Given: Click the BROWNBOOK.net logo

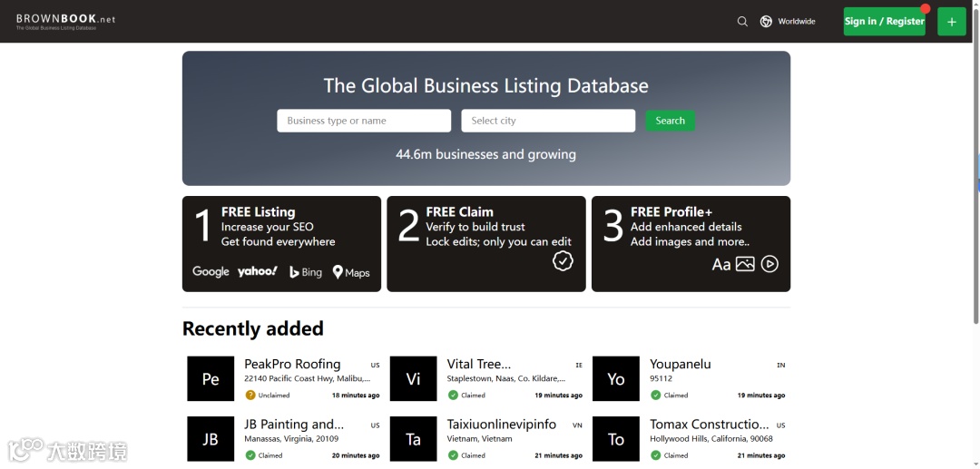Looking at the screenshot, I should click(x=65, y=21).
